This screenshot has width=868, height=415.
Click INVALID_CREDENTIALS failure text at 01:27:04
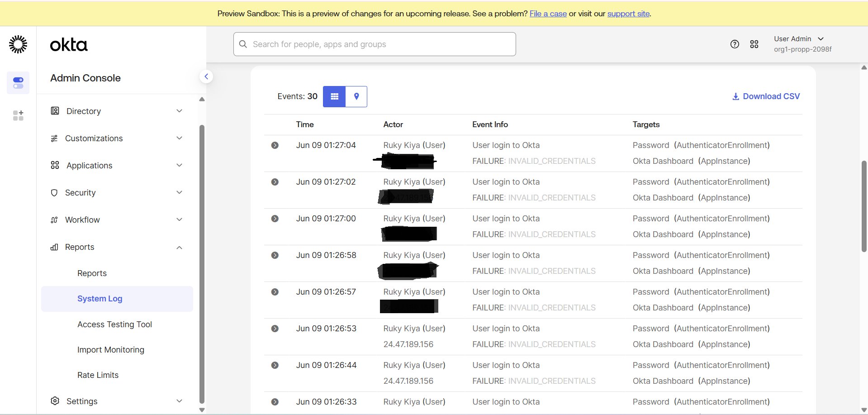click(x=552, y=161)
